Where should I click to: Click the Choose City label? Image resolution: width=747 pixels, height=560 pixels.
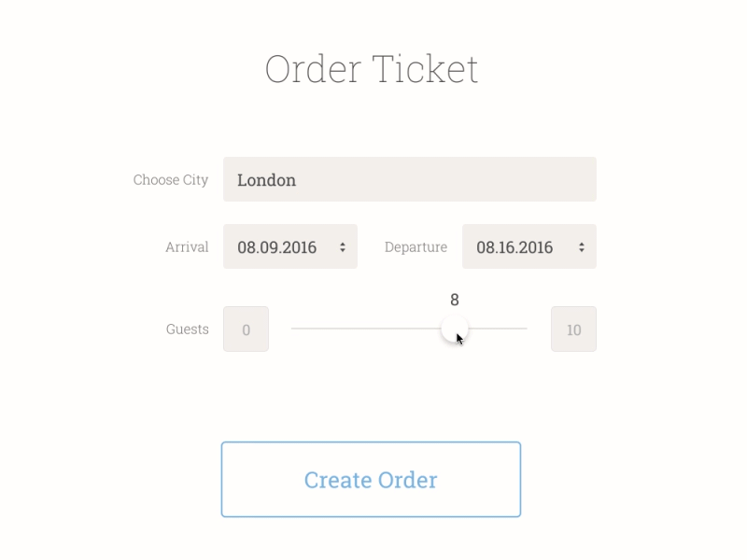(x=172, y=180)
